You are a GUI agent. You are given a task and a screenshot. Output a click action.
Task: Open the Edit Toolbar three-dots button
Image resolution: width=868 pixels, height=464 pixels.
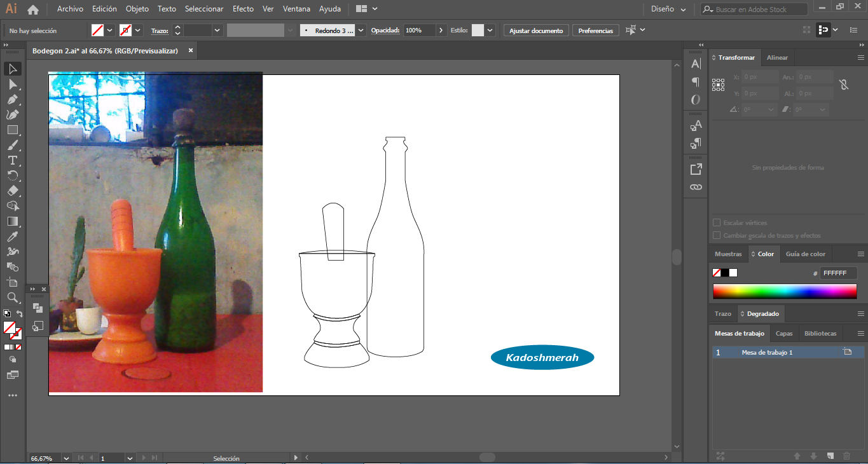coord(13,395)
